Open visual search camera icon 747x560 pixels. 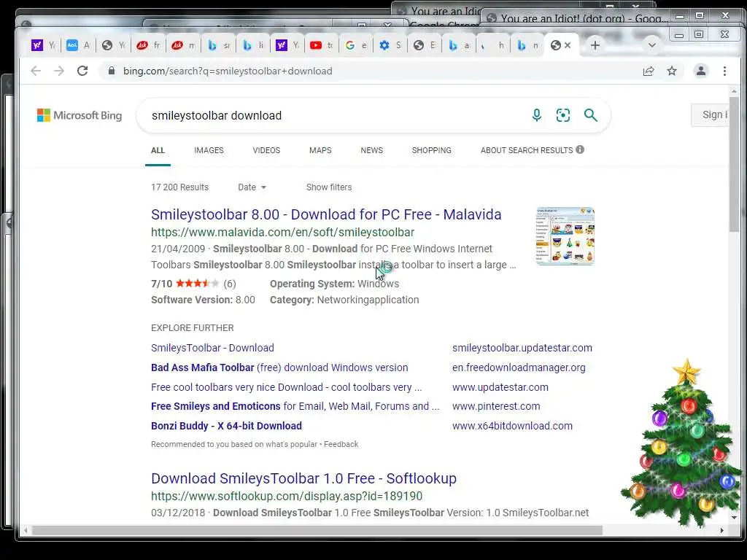563,115
